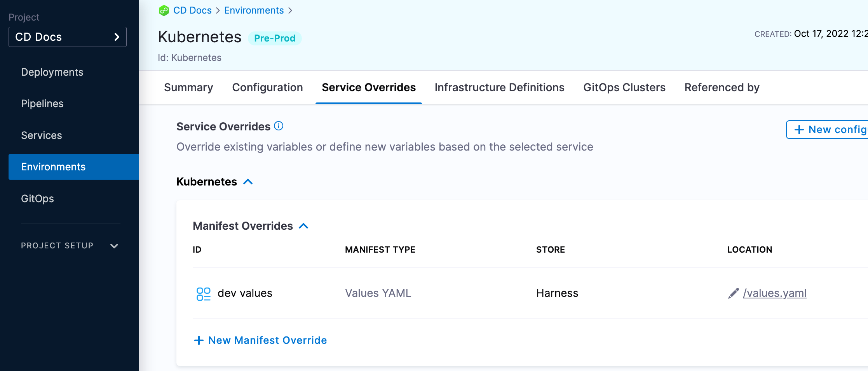Click the Harness logo in the breadcrumb
The image size is (868, 371).
(x=164, y=10)
